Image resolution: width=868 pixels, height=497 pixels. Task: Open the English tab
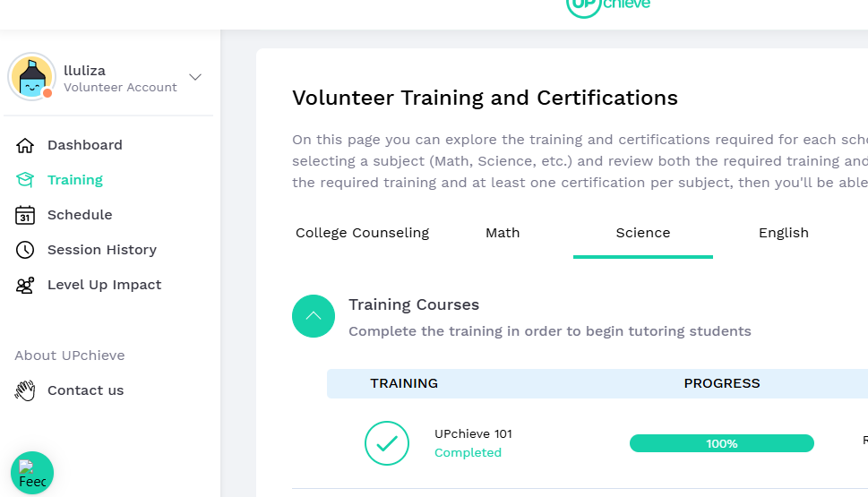pos(783,233)
